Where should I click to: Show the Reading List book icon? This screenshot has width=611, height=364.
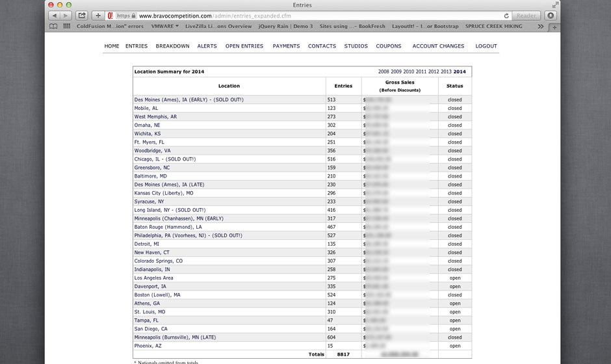[x=53, y=26]
